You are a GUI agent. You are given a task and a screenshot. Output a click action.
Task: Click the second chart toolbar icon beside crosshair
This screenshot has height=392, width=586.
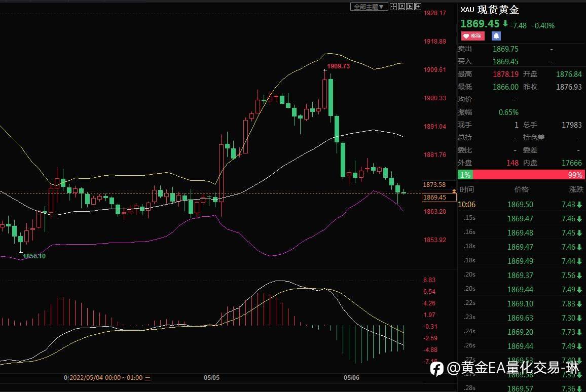(401, 7)
